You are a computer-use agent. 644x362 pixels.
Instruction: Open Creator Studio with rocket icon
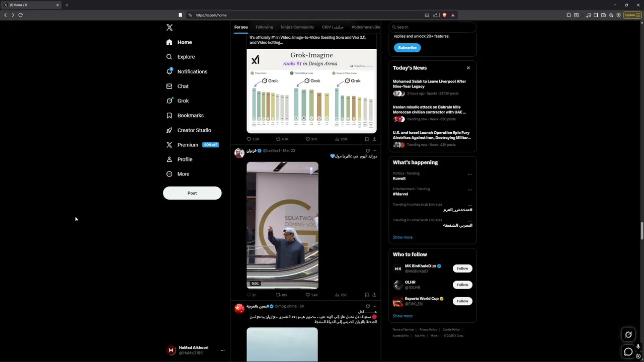189,130
